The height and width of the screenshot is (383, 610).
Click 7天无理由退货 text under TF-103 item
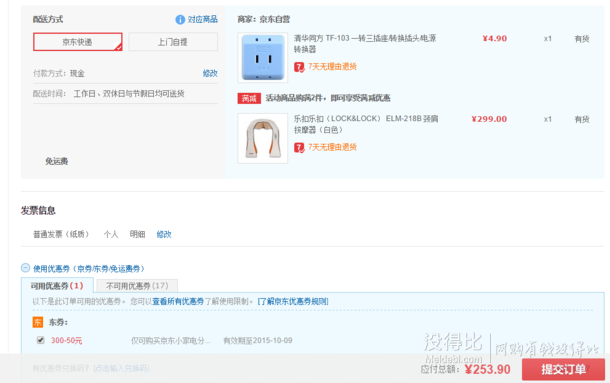[x=332, y=67]
